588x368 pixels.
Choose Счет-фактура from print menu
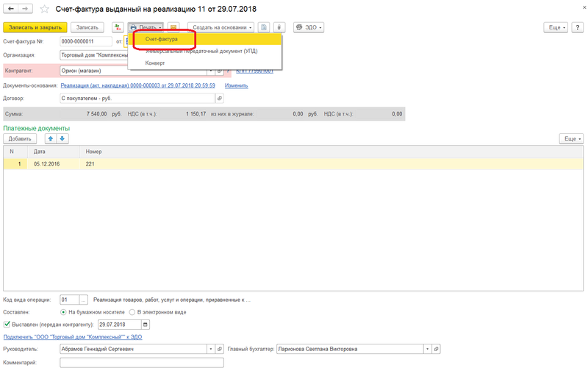(x=205, y=39)
